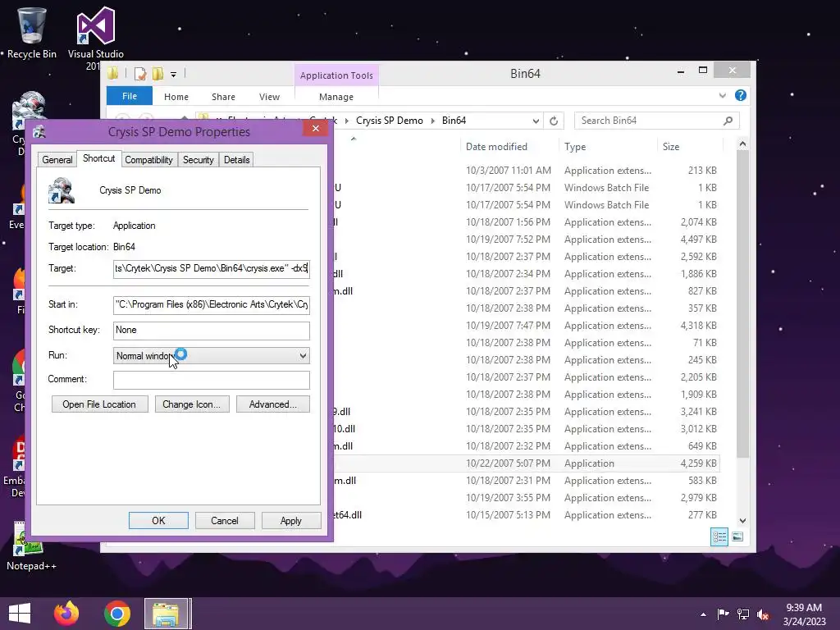The height and width of the screenshot is (630, 840).
Task: Switch to the Security tab
Action: coord(198,160)
